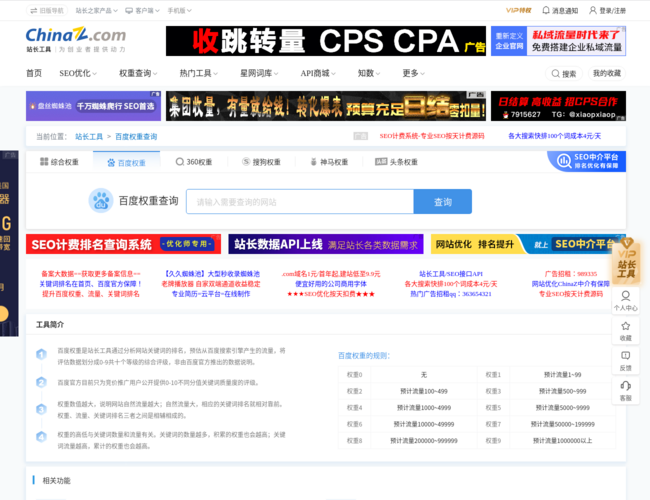Open 个人中心 in the right sidebar
650x500 pixels.
pyautogui.click(x=626, y=300)
